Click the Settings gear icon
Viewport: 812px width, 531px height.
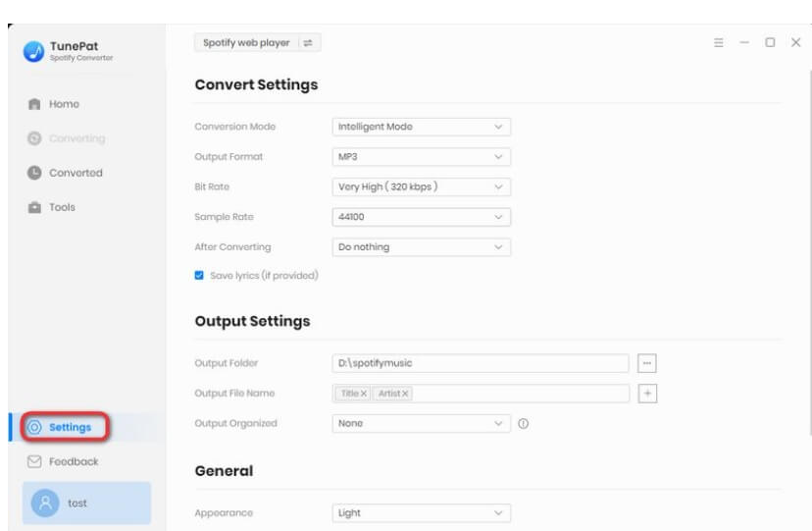34,427
